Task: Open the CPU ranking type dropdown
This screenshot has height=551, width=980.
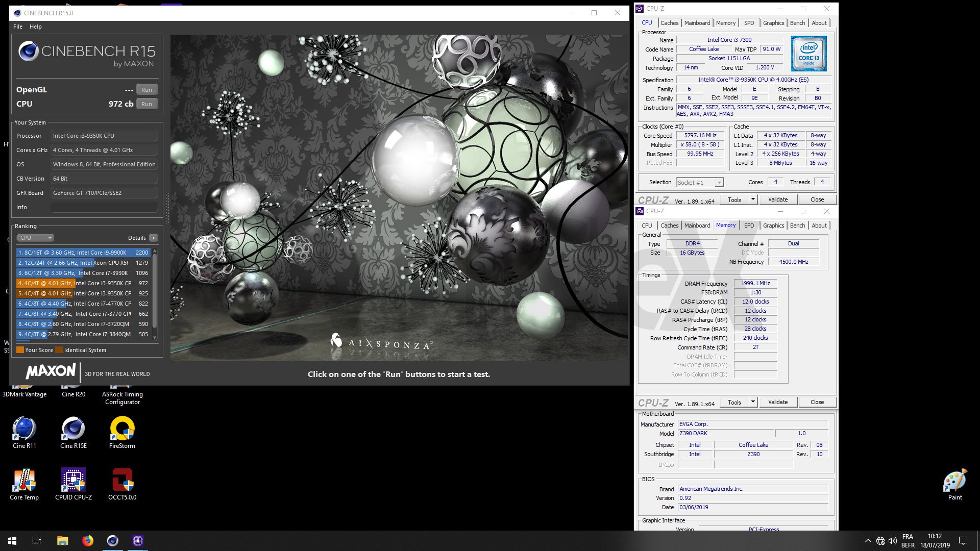Action: tap(35, 238)
